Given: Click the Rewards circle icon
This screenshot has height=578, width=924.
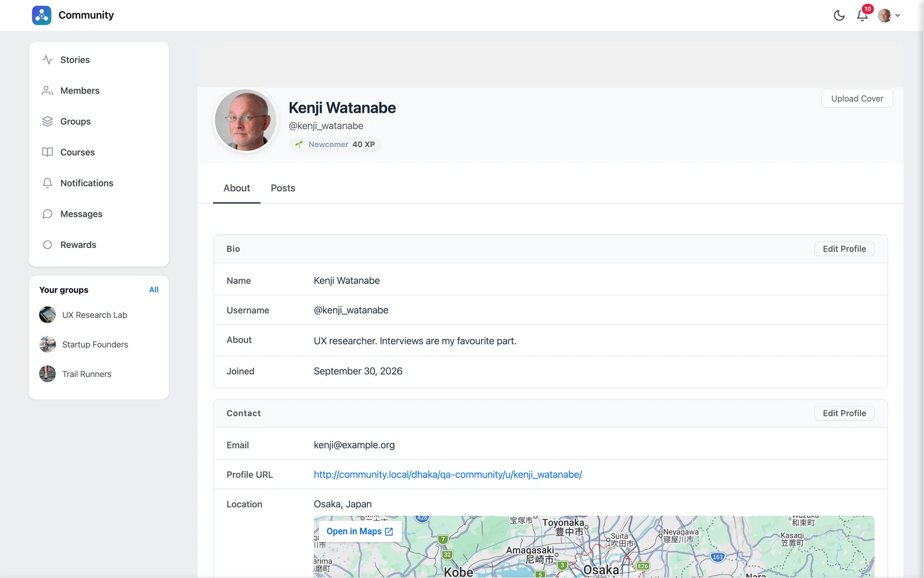Looking at the screenshot, I should pos(47,244).
